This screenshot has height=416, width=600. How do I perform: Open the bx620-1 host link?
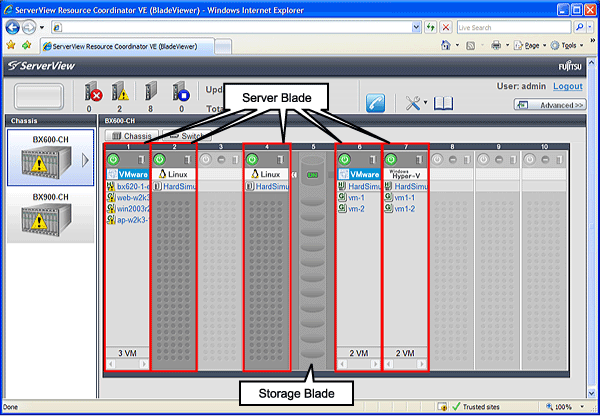pos(133,186)
